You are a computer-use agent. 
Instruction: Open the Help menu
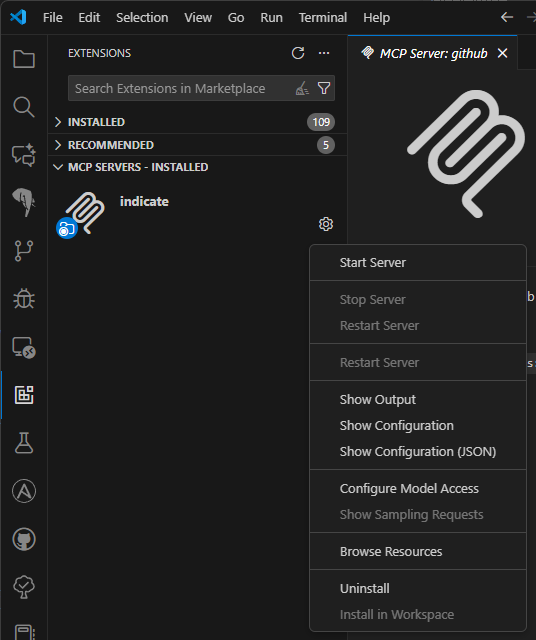pos(376,18)
